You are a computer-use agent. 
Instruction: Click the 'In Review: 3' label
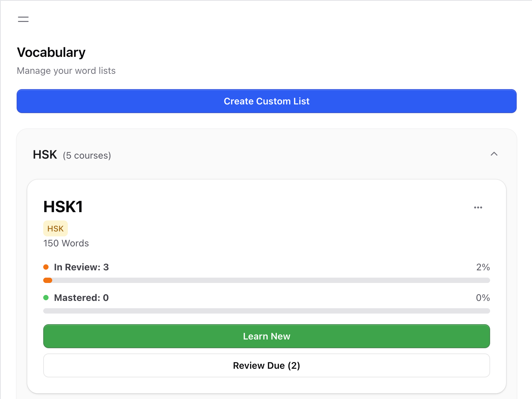tap(81, 267)
